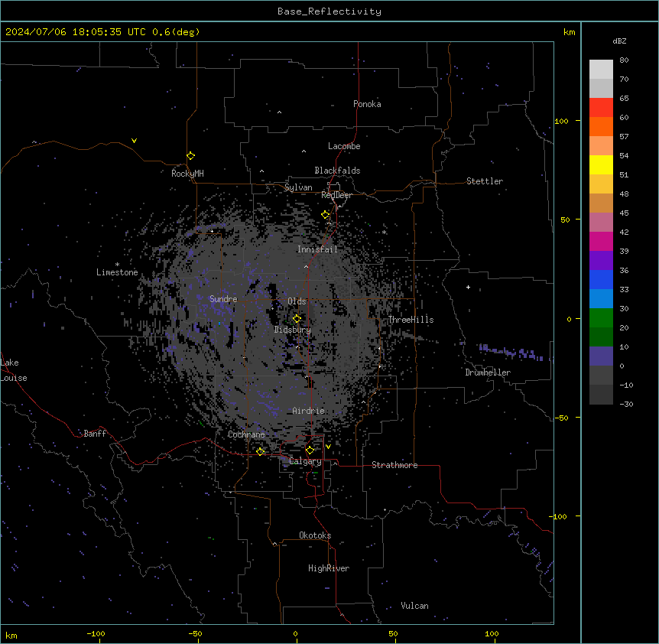The height and width of the screenshot is (644, 659).
Task: Click the Strathmore label
Action: 394,465
